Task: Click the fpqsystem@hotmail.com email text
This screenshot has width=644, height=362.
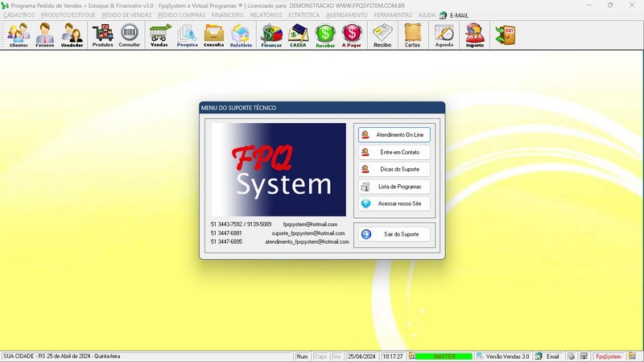Action: 310,224
